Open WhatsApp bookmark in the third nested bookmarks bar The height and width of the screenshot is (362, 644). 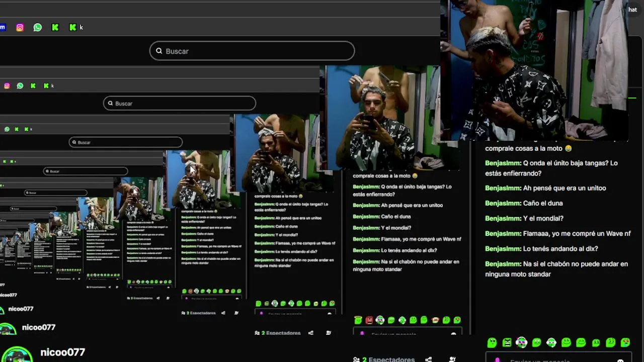coord(7,129)
